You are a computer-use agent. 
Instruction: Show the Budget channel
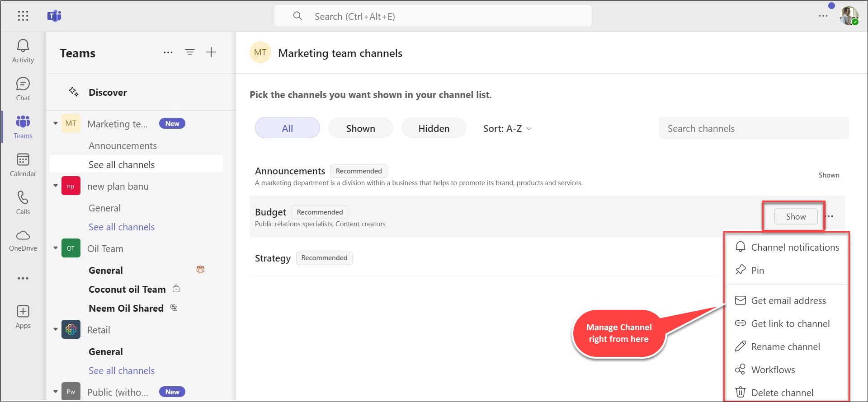pyautogui.click(x=796, y=217)
